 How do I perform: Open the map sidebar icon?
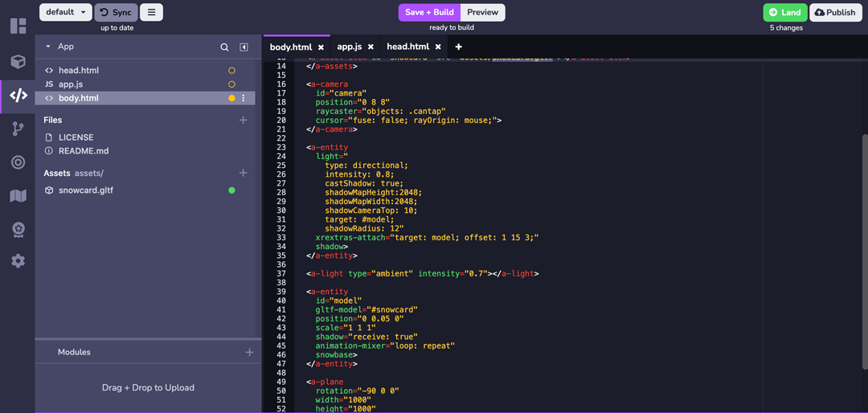(18, 195)
